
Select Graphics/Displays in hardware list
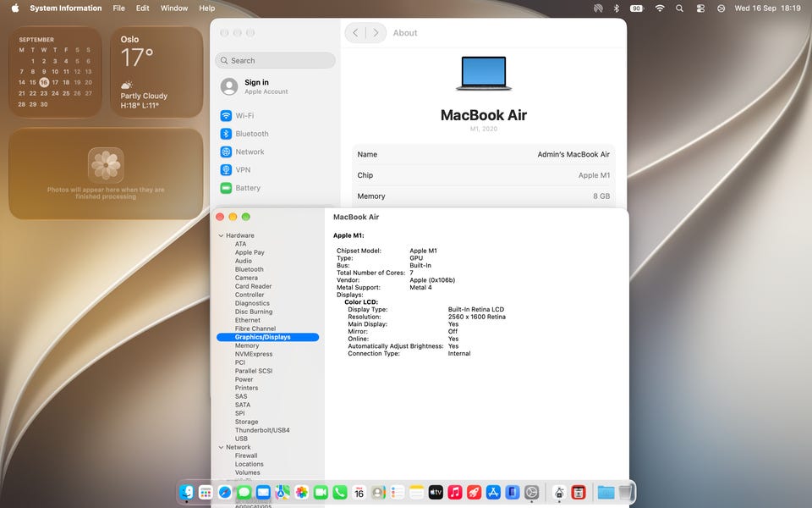(268, 337)
